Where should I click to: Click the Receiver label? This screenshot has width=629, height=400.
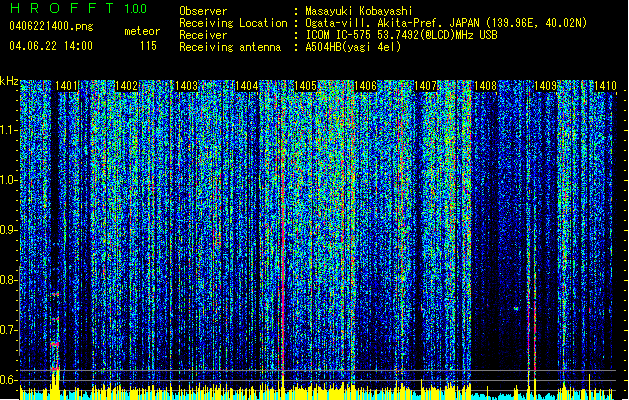tap(203, 35)
